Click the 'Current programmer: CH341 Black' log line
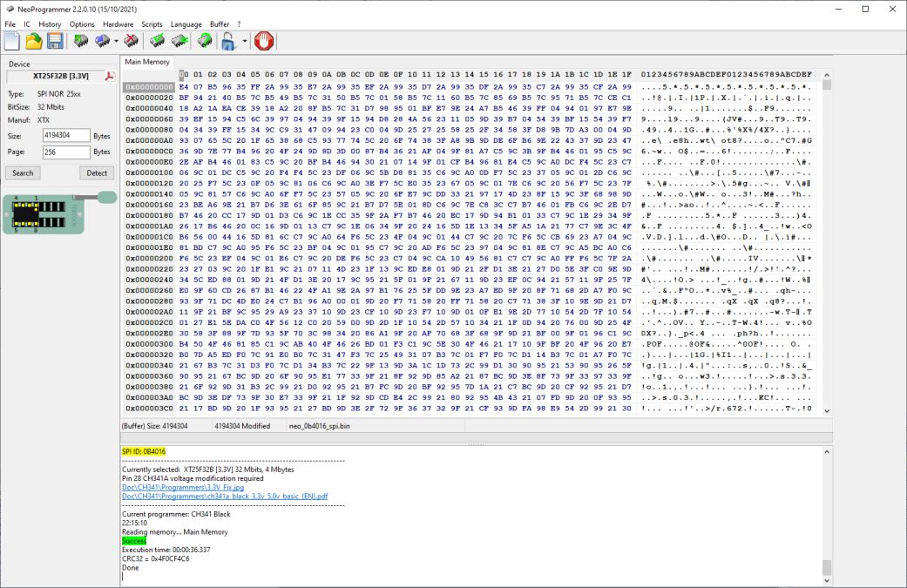Image resolution: width=907 pixels, height=588 pixels. 176,514
